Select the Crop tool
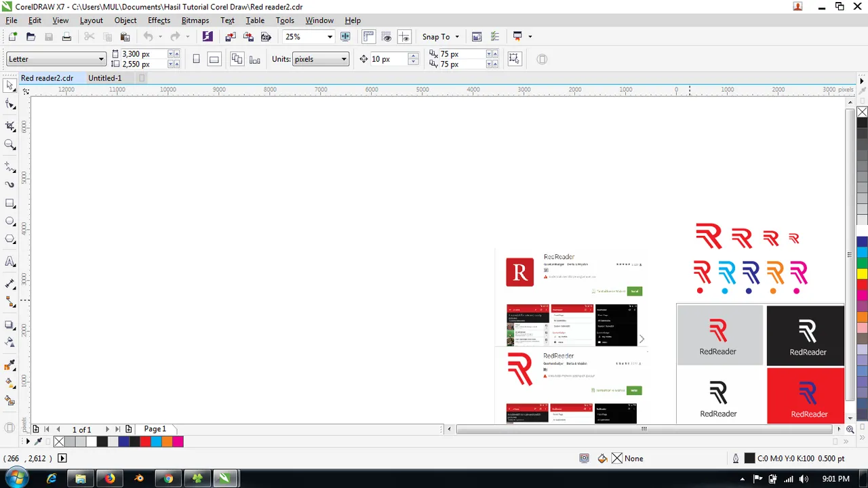Viewport: 868px width, 488px height. point(10,126)
